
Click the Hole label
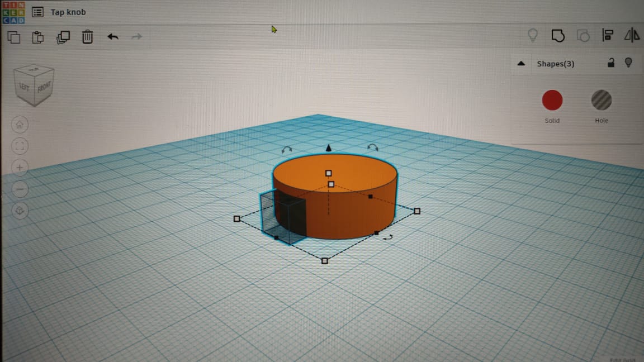(602, 120)
